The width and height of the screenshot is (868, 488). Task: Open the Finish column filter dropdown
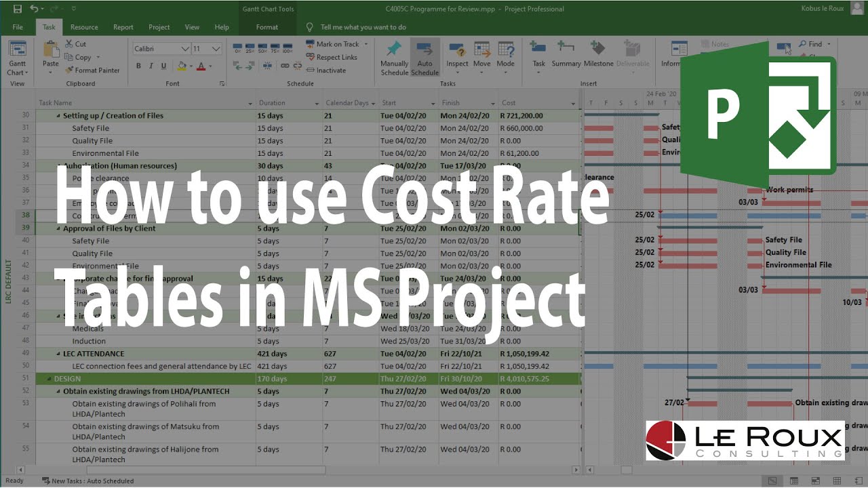point(492,104)
